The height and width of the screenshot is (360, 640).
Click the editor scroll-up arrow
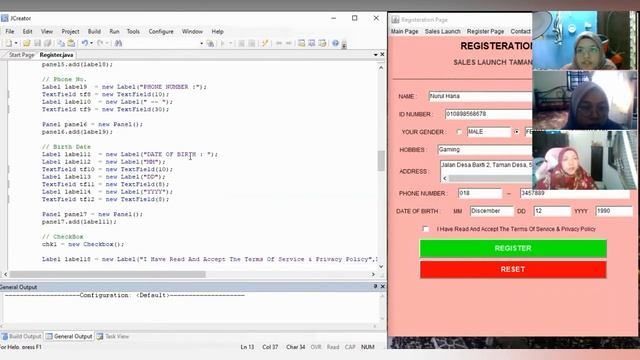click(381, 68)
